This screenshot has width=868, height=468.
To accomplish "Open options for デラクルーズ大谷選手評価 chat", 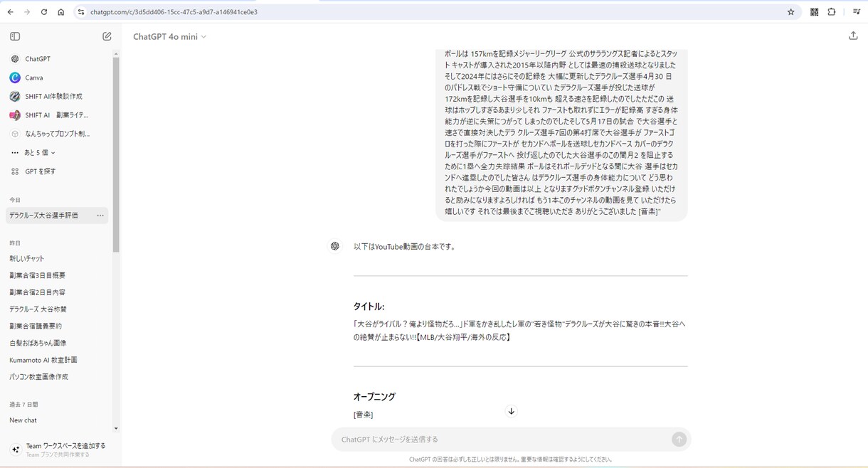I will click(100, 216).
